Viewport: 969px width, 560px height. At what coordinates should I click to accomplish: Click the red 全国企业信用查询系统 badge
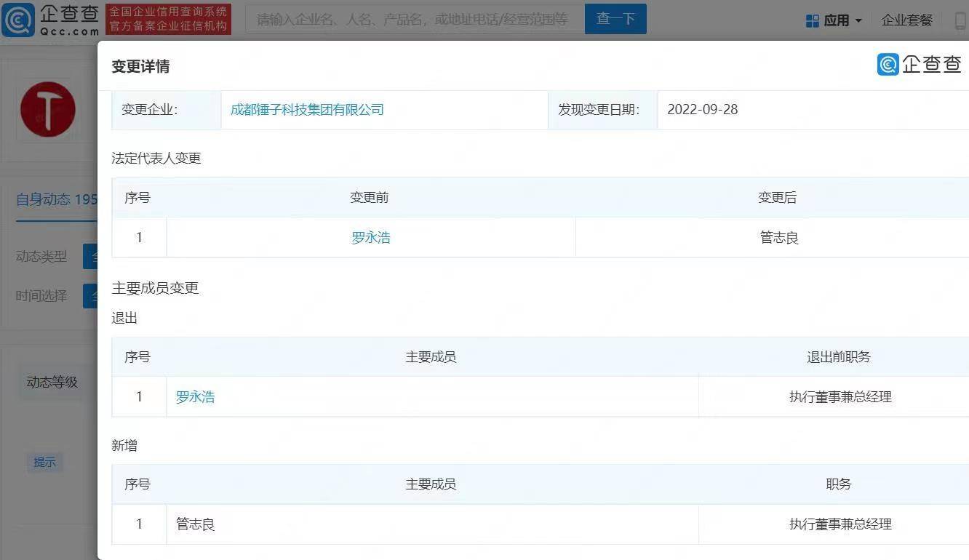point(168,20)
